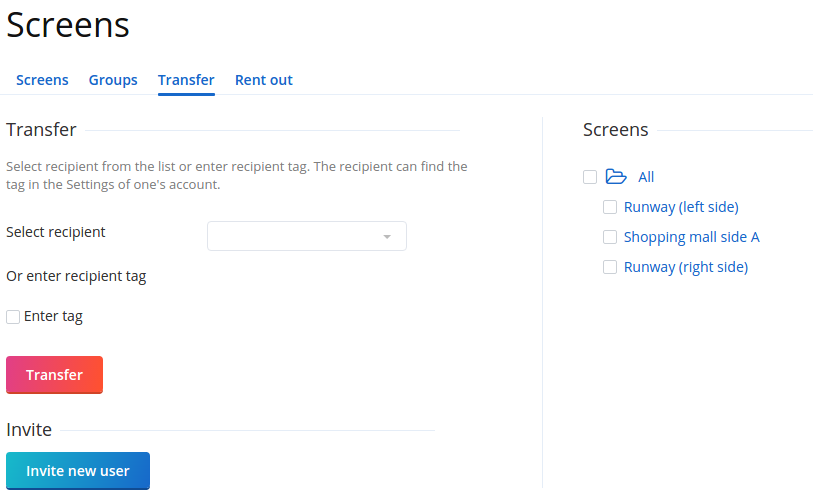Viewport: 813px width, 497px height.
Task: Check the All screens checkbox
Action: point(590,177)
